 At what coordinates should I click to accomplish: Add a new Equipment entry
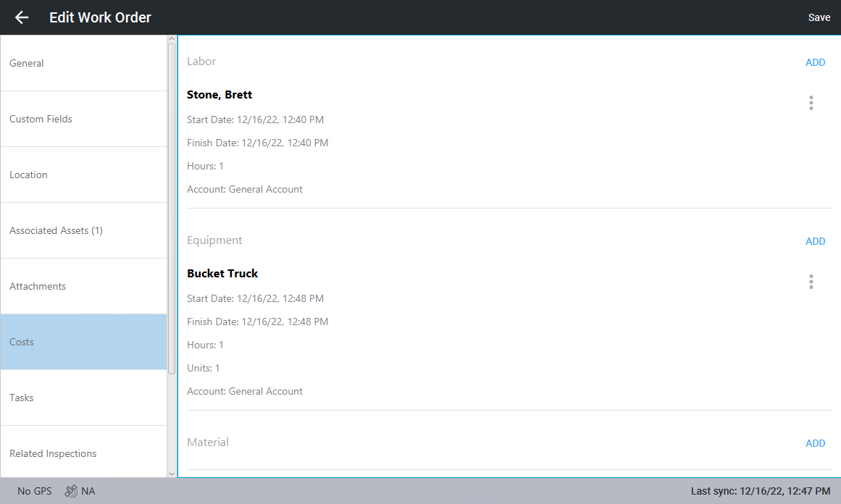coord(815,241)
